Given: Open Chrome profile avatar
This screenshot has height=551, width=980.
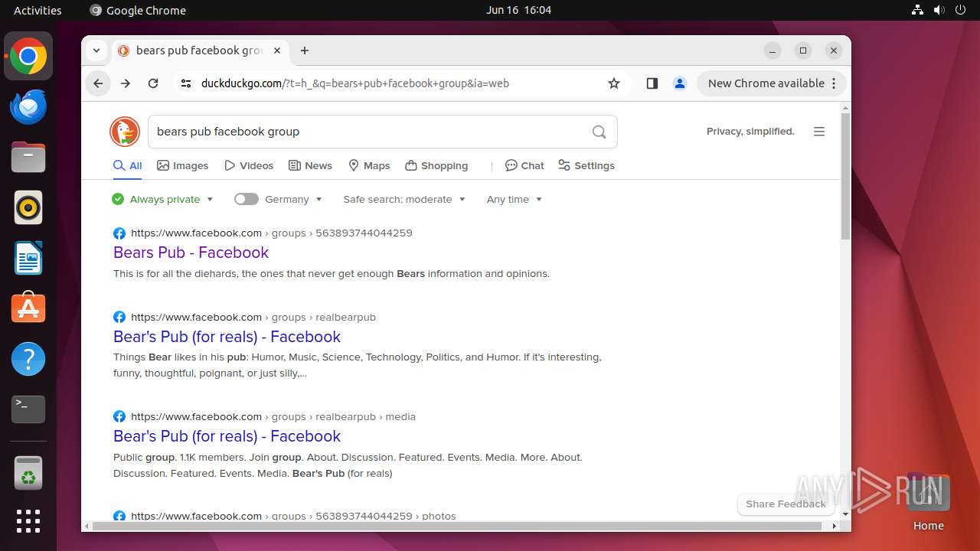Looking at the screenshot, I should click(680, 83).
